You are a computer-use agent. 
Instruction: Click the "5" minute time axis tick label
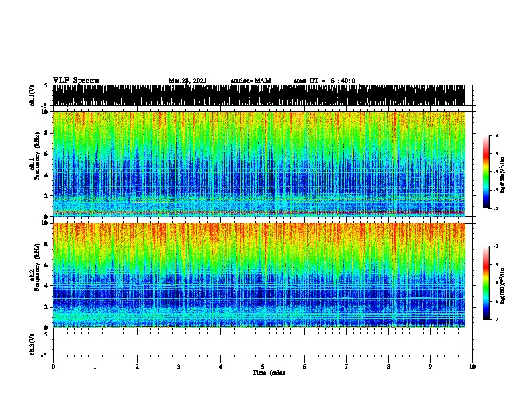click(x=263, y=367)
